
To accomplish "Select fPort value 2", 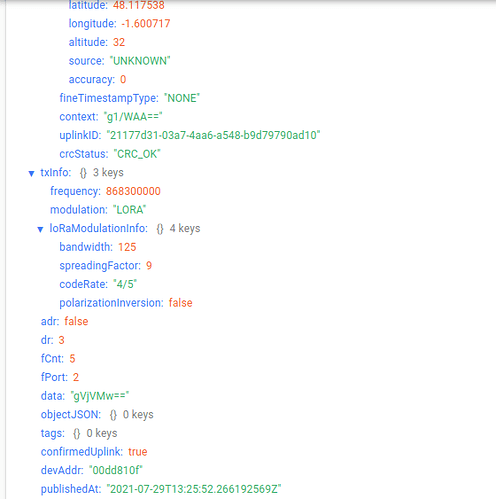I will tap(76, 377).
